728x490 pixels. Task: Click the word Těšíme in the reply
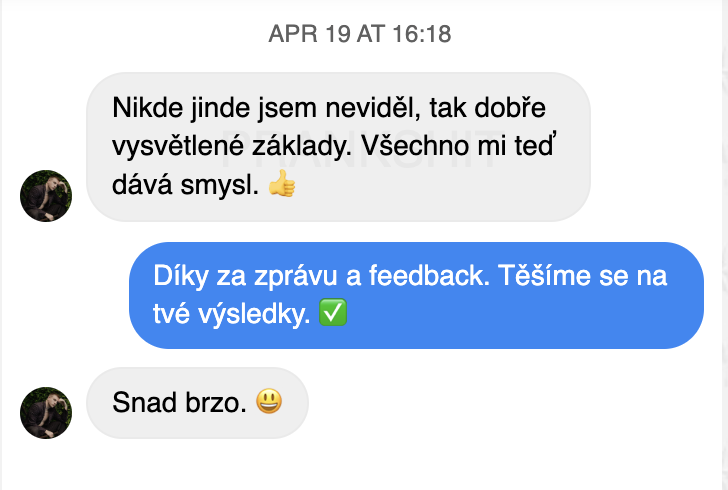(544, 275)
